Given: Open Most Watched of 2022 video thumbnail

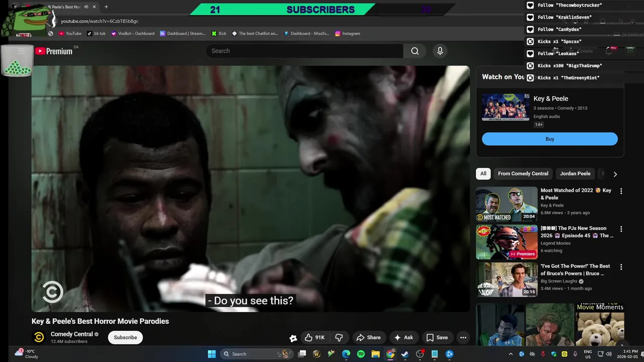Looking at the screenshot, I should pyautogui.click(x=507, y=204).
